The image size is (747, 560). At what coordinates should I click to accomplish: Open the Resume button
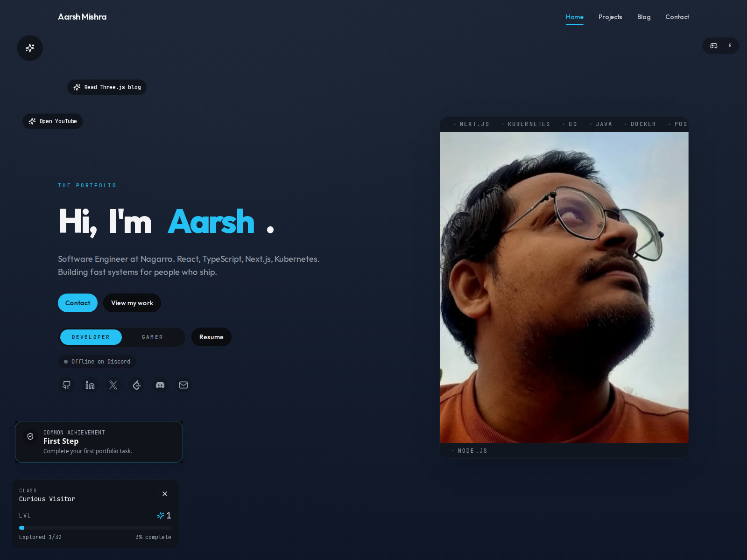pyautogui.click(x=211, y=337)
